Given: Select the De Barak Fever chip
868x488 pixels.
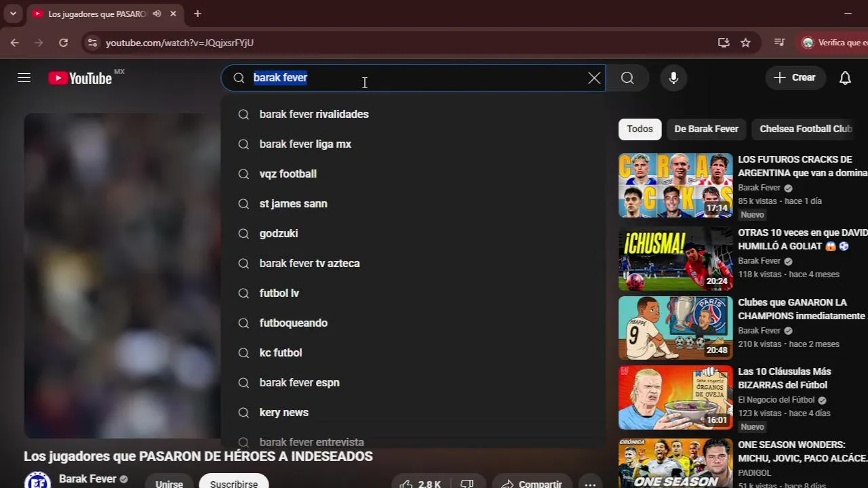Looking at the screenshot, I should [706, 129].
